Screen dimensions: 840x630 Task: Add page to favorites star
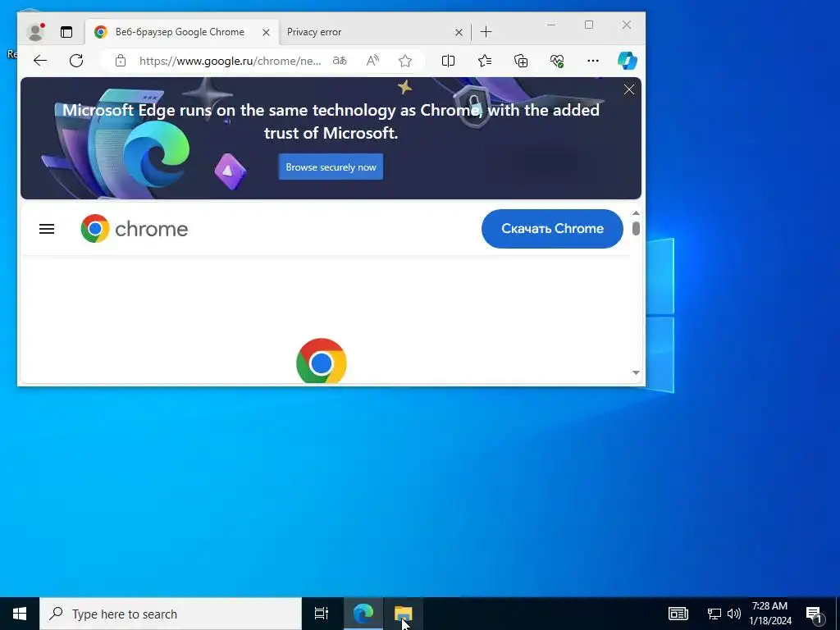[x=405, y=61]
